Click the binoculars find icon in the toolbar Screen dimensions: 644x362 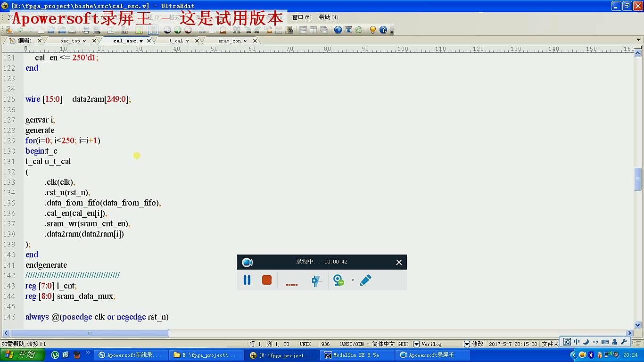coord(237,30)
